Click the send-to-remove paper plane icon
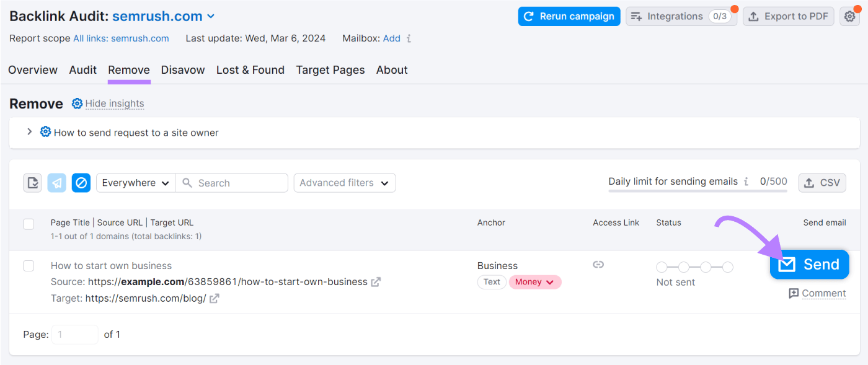 pyautogui.click(x=56, y=182)
